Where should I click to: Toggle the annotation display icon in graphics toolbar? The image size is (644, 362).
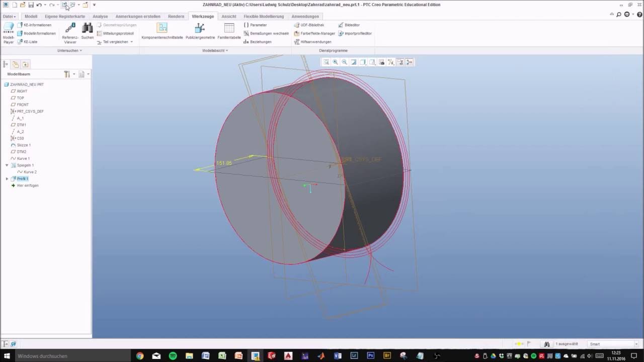(400, 62)
